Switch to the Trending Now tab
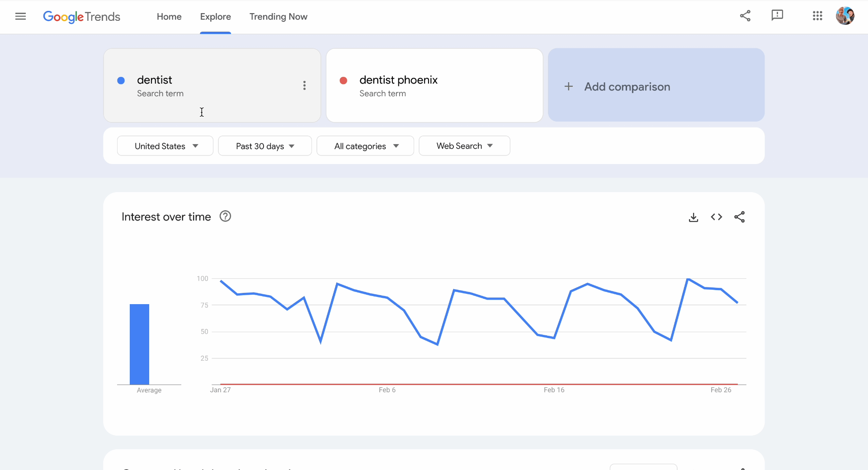Screen dimensions: 868x470 tap(278, 17)
